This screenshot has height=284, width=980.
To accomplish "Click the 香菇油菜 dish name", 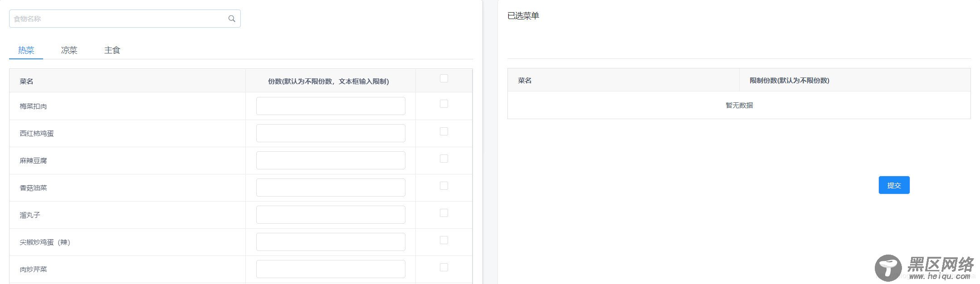I will (33, 188).
